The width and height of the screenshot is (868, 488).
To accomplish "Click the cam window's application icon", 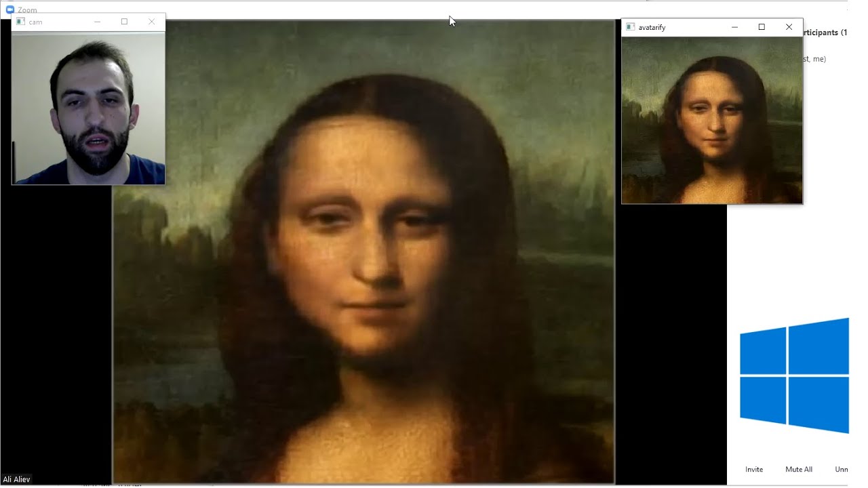I will coord(20,22).
